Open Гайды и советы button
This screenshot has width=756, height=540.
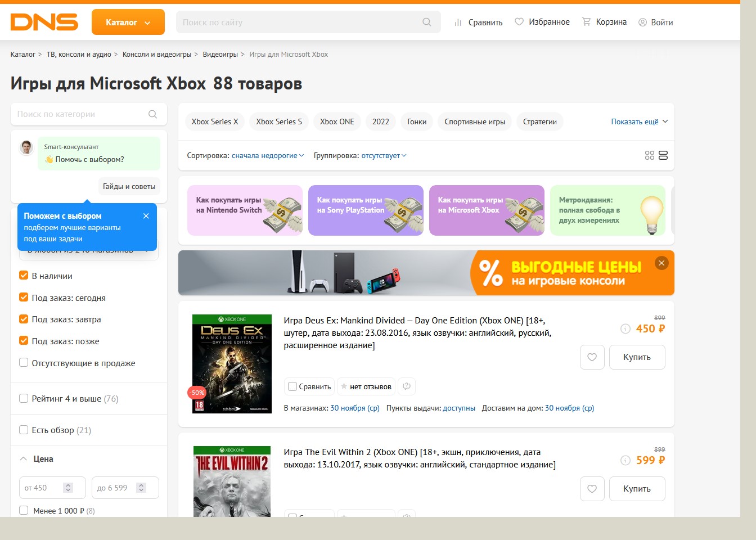point(129,186)
